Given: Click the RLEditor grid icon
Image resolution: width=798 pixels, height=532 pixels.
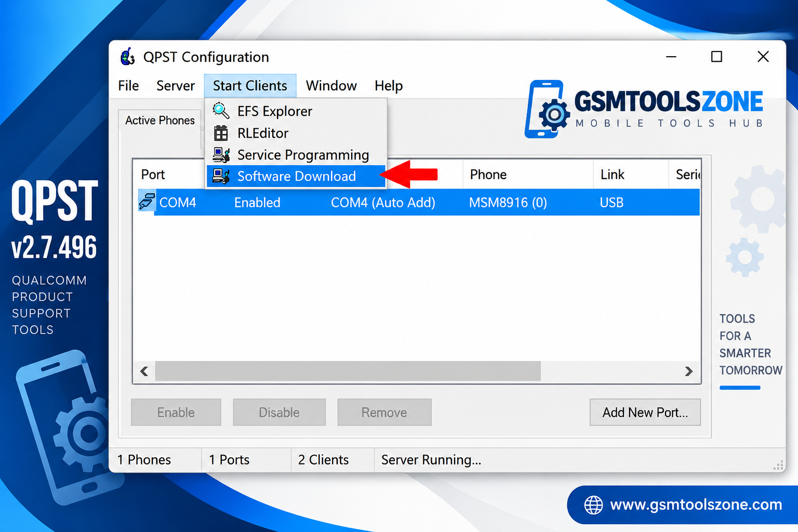Looking at the screenshot, I should 221,133.
